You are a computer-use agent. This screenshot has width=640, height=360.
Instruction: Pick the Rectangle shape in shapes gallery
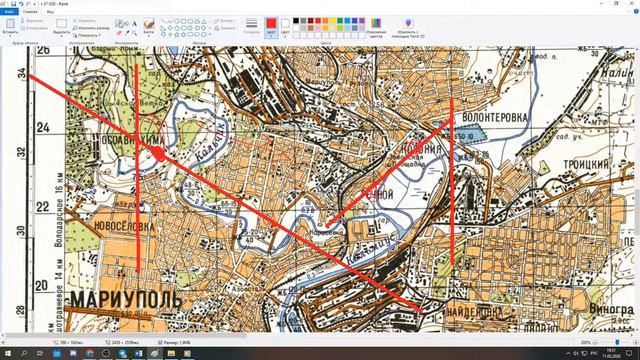click(183, 21)
